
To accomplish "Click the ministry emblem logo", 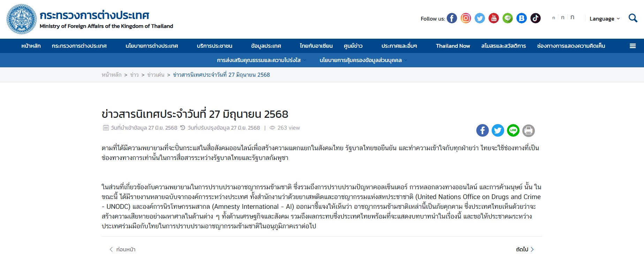I will [x=22, y=19].
